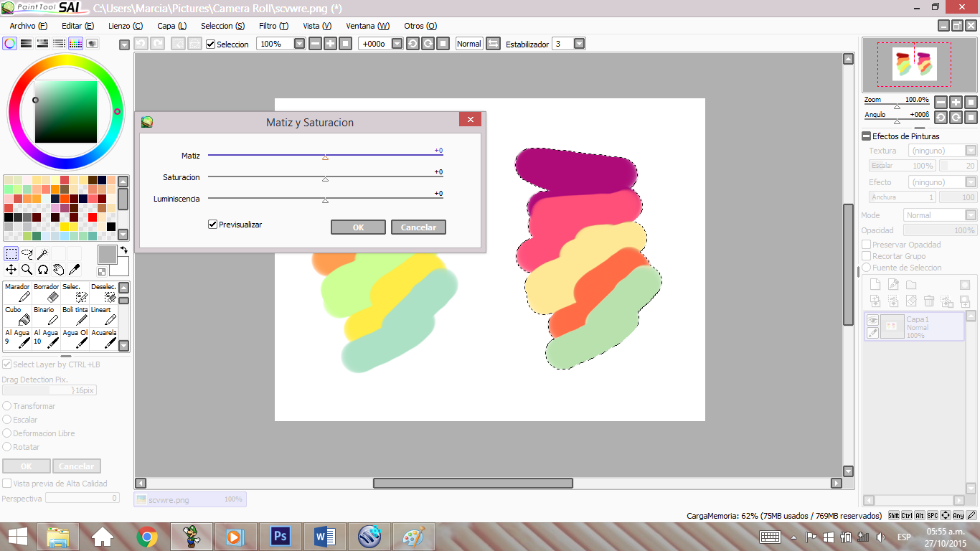Image resolution: width=980 pixels, height=551 pixels.
Task: Open the Filtro menu
Action: [x=273, y=26]
